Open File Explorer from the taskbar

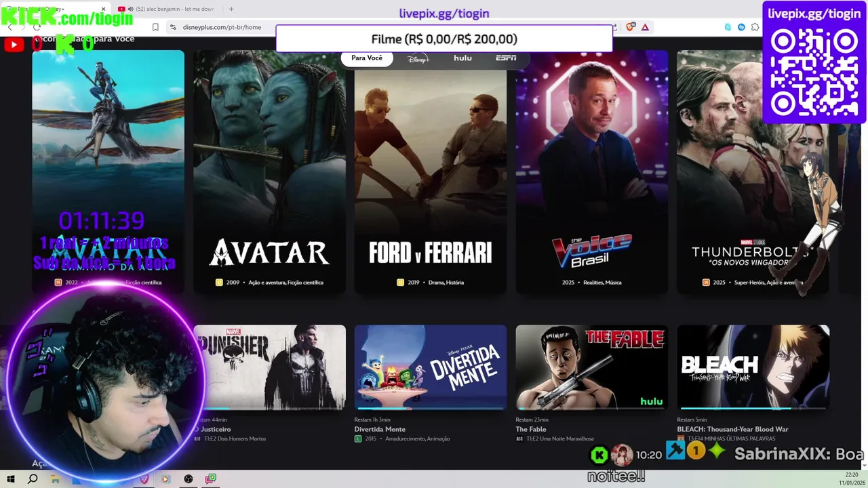coord(55,479)
